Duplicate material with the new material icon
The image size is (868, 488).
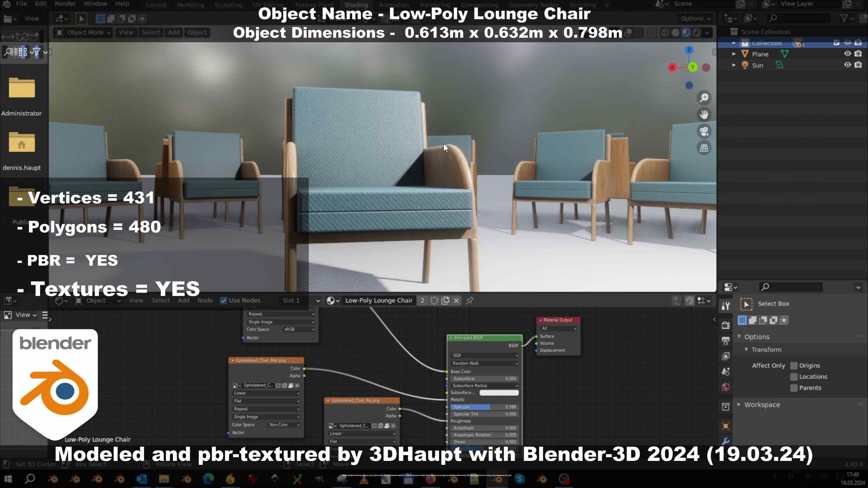click(445, 300)
